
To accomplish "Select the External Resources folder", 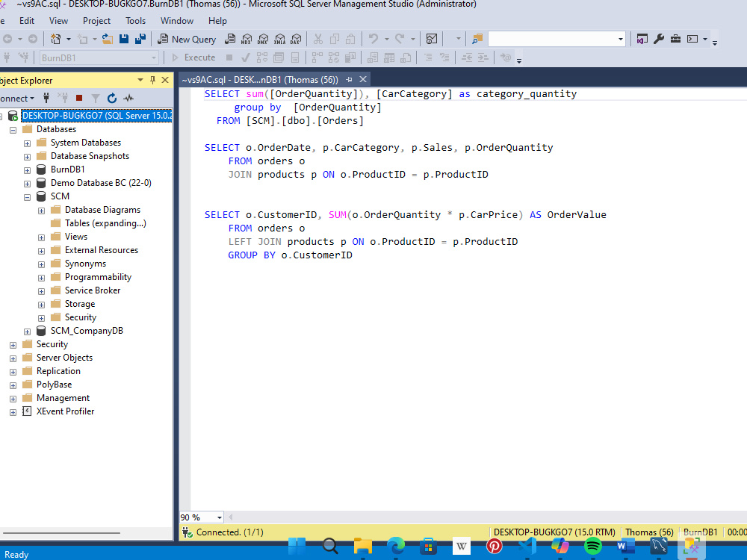I will tap(102, 250).
